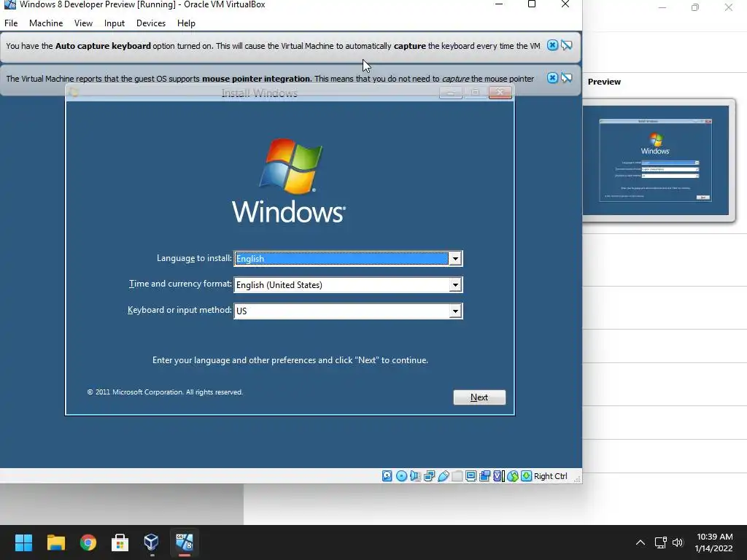Click the display settings status icon

[x=471, y=475]
